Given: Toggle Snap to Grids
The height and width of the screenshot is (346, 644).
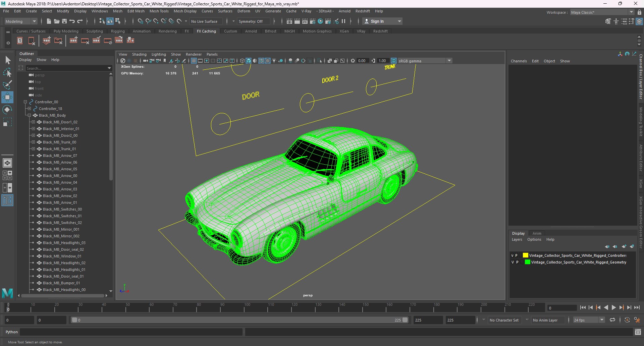Looking at the screenshot, I should 141,21.
